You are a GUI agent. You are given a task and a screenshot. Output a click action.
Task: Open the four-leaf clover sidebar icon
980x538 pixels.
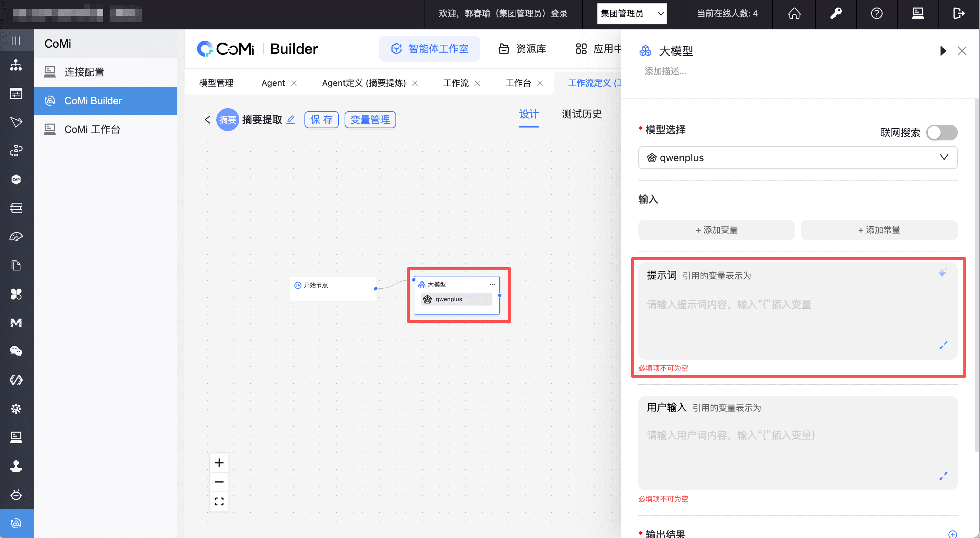16,294
